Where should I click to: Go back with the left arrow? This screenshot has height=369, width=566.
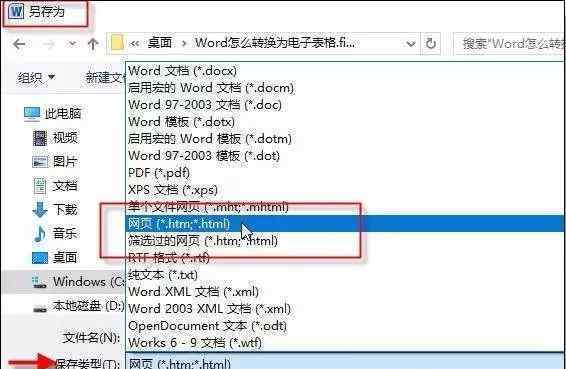[19, 44]
